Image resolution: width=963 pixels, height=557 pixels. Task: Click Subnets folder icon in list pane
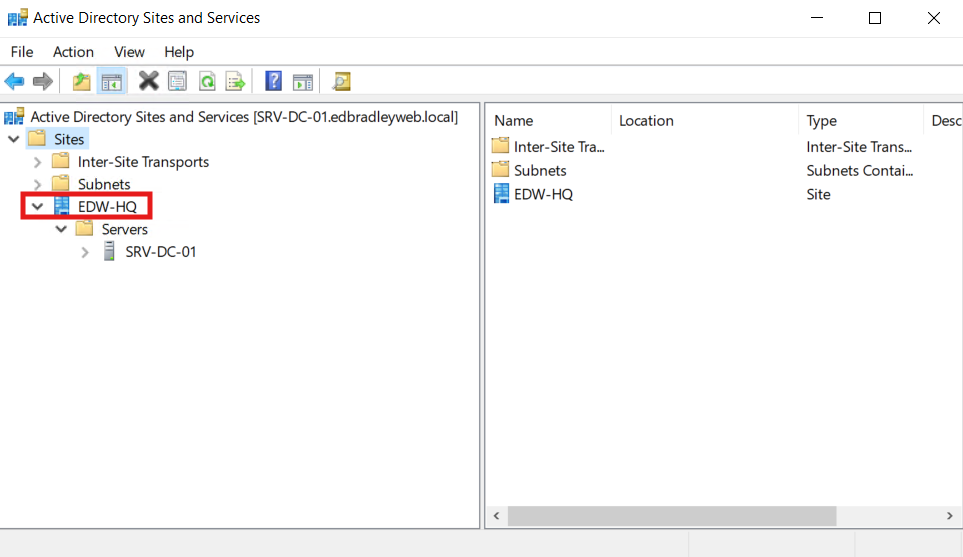coord(500,169)
